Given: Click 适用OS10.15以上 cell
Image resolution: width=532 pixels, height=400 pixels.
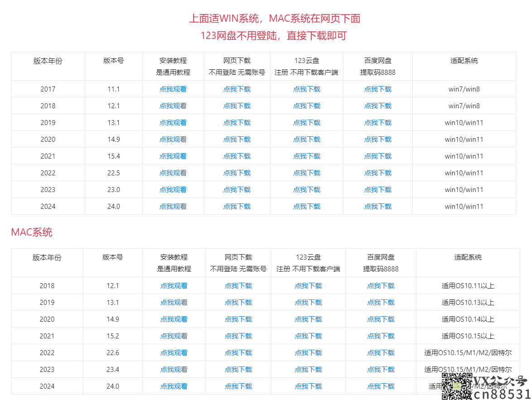Looking at the screenshot, I should click(468, 336).
